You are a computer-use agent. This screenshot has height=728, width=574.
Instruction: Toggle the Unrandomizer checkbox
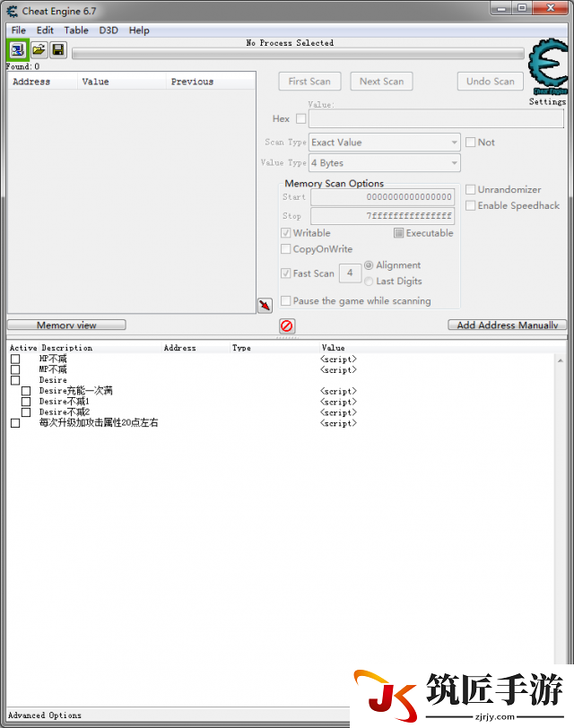pos(471,189)
